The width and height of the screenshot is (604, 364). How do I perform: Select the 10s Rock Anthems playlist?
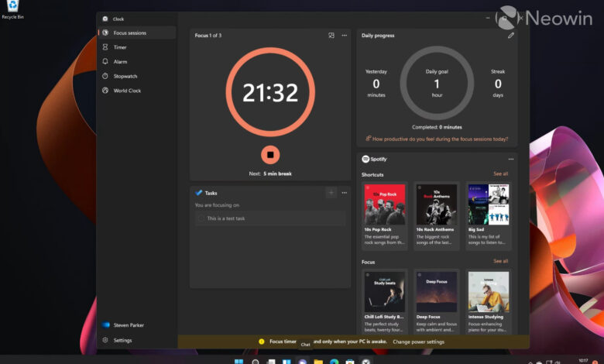[437, 216]
